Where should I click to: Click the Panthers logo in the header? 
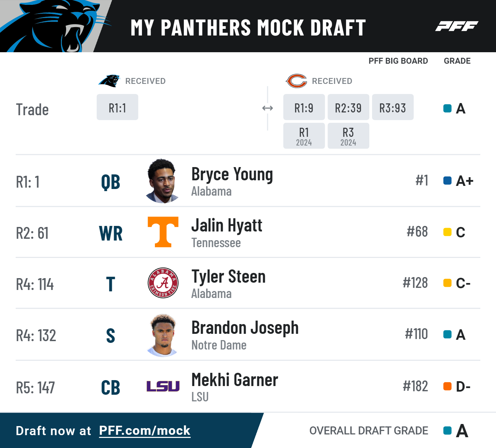[x=56, y=26]
